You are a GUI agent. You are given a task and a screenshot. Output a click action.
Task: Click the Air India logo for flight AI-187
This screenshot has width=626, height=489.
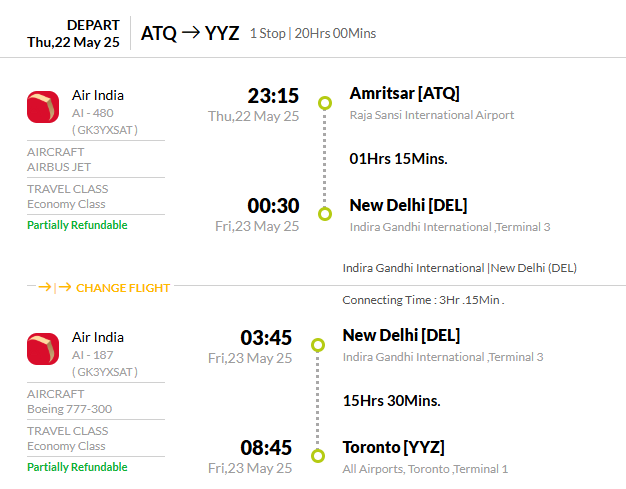[x=43, y=349]
